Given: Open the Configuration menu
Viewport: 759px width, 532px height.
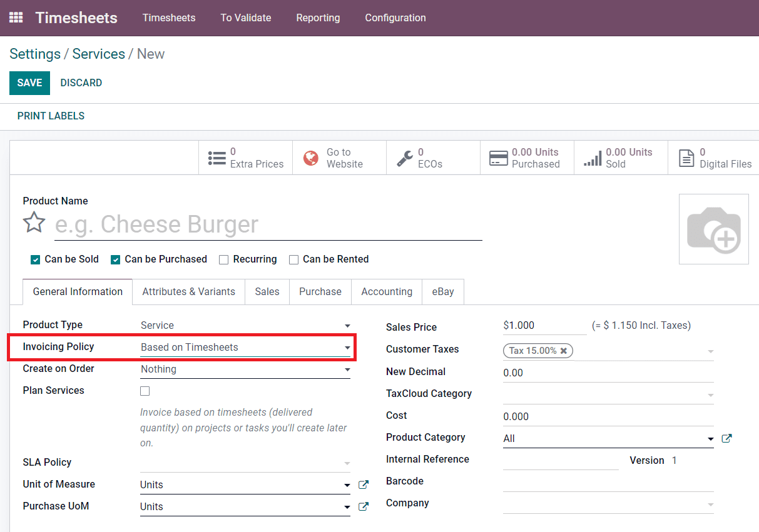Looking at the screenshot, I should tap(395, 18).
